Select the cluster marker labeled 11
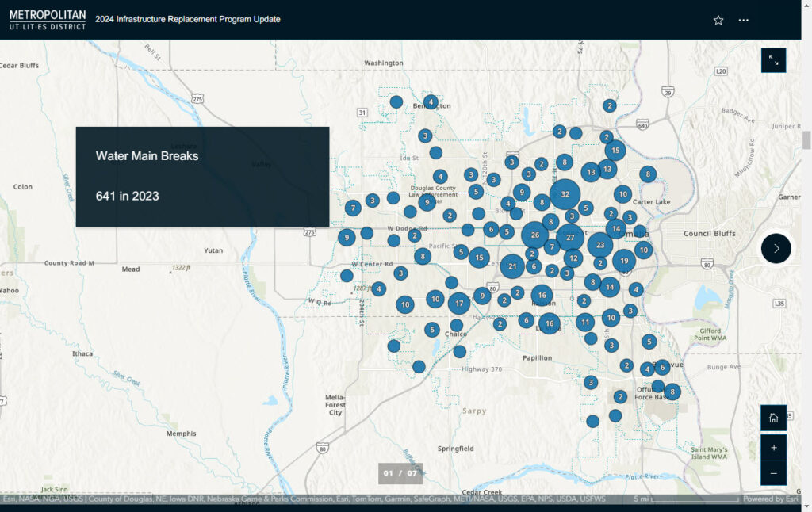812x512 pixels. pos(585,322)
